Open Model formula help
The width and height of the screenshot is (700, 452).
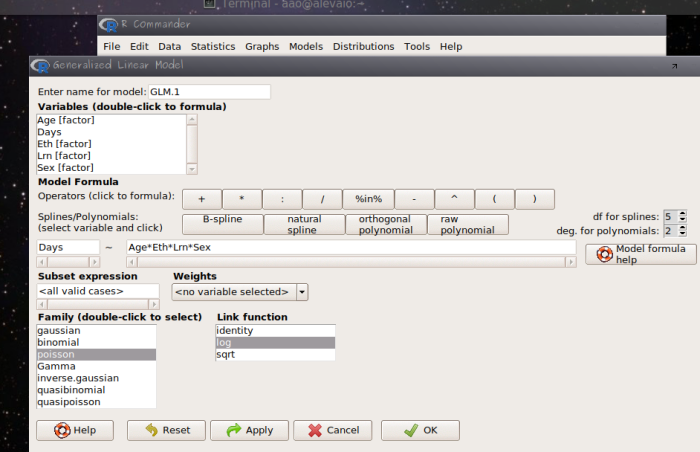click(x=639, y=254)
